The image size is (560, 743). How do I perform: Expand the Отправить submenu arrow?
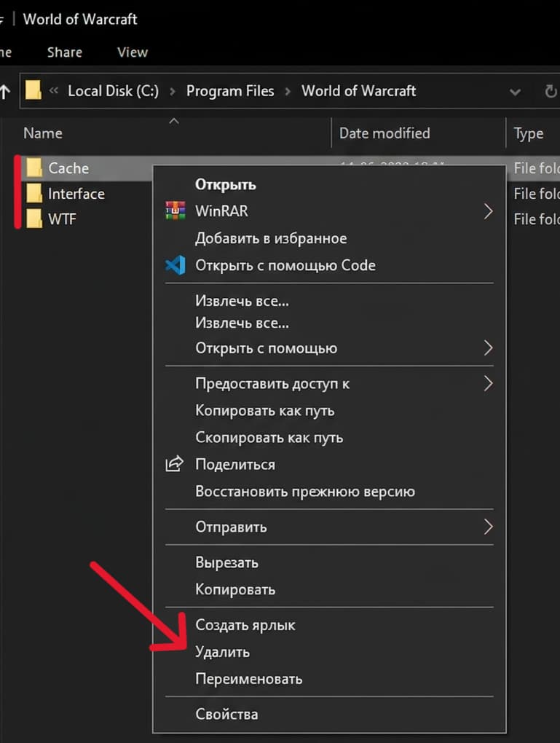pyautogui.click(x=489, y=527)
